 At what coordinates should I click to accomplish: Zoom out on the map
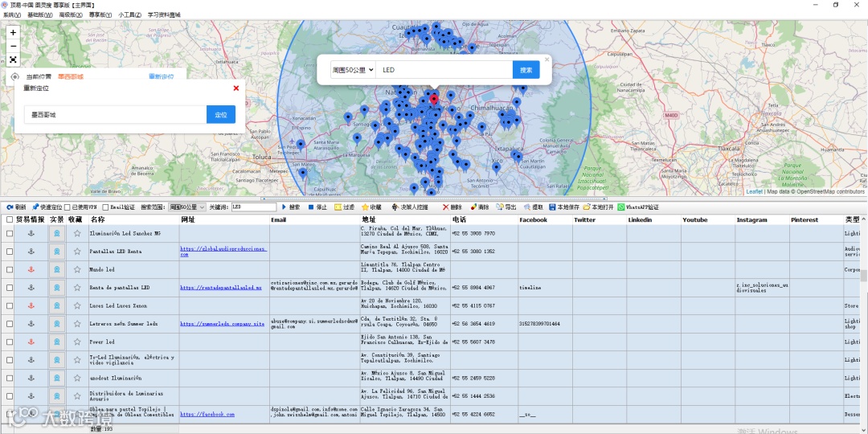tap(14, 46)
